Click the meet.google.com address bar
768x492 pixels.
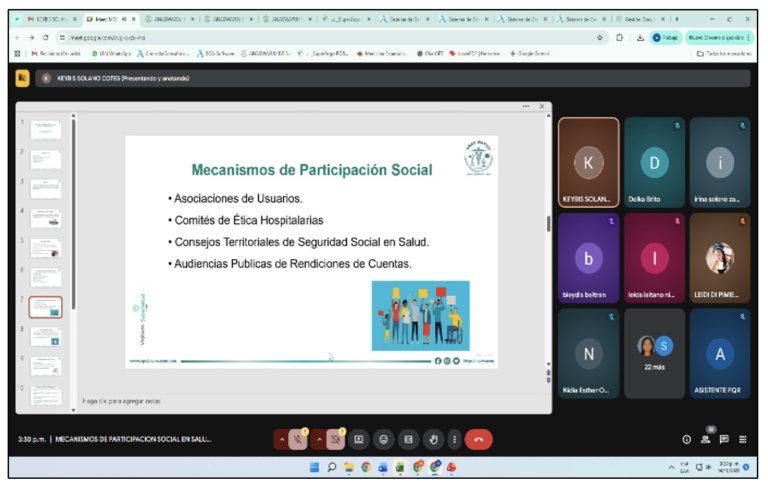pos(150,37)
